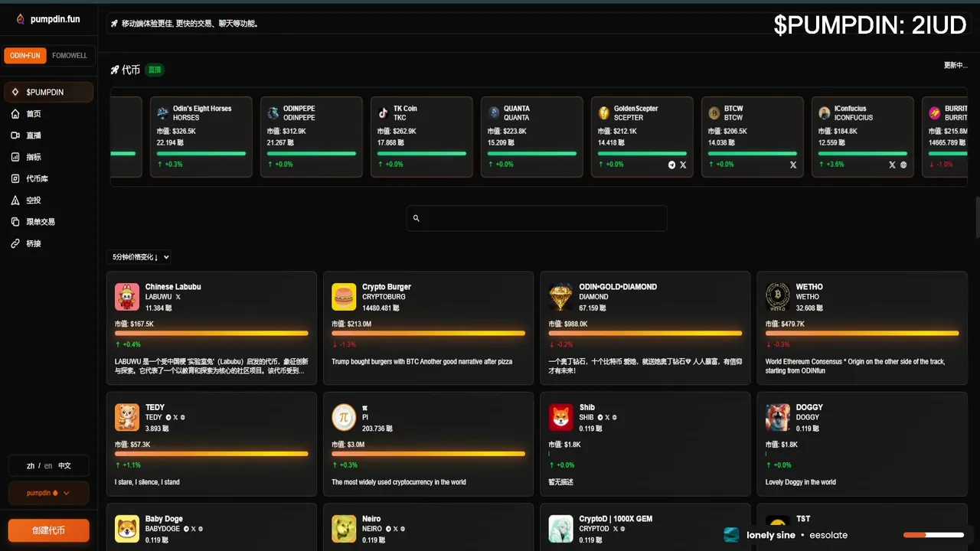This screenshot has width=980, height=551.
Task: Switch language to zh
Action: click(x=31, y=465)
